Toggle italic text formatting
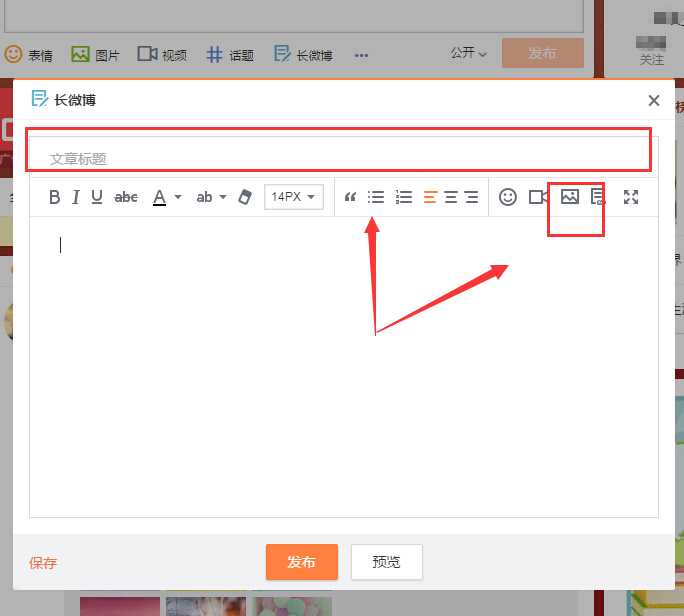This screenshot has width=684, height=616. tap(75, 197)
